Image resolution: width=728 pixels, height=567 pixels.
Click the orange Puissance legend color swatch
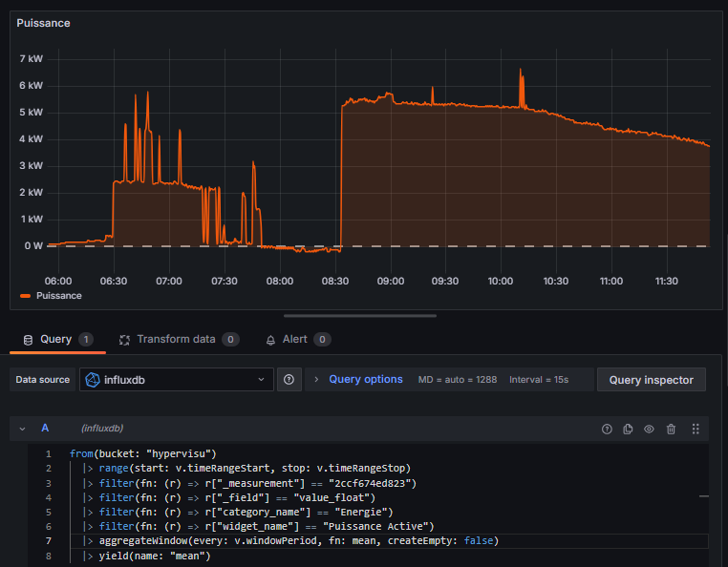[x=25, y=296]
